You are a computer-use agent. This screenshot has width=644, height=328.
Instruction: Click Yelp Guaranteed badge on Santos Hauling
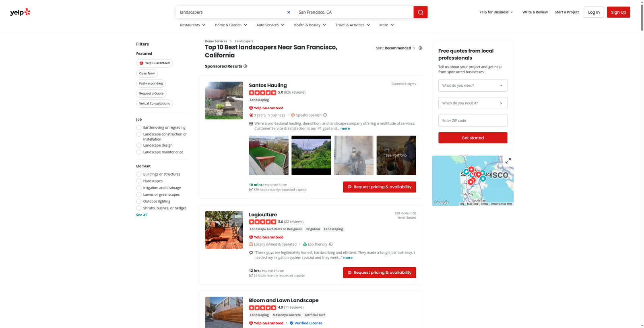(x=266, y=108)
